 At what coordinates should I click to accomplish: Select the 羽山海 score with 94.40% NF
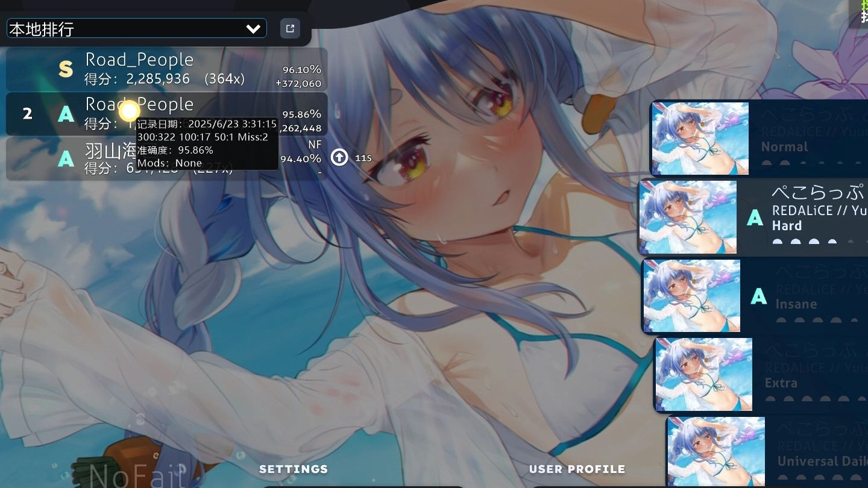coord(166,158)
